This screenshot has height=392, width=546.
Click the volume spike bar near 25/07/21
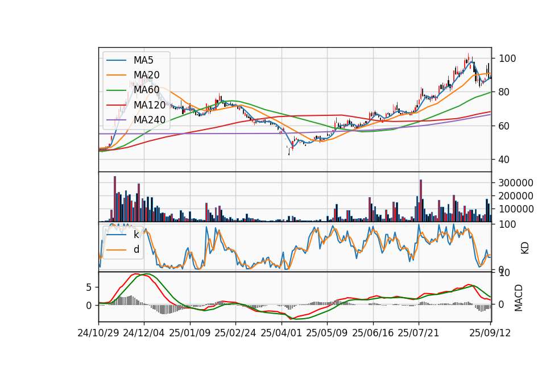click(421, 201)
